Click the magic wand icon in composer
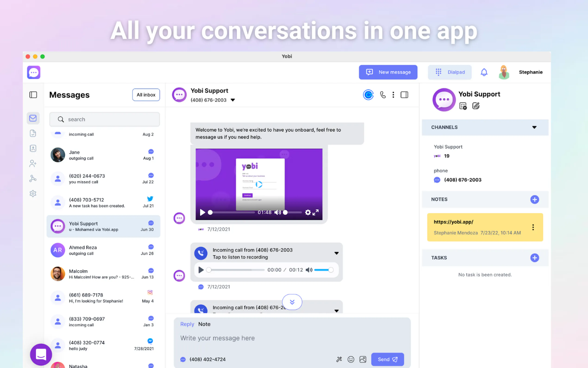The width and height of the screenshot is (588, 368). tap(339, 359)
